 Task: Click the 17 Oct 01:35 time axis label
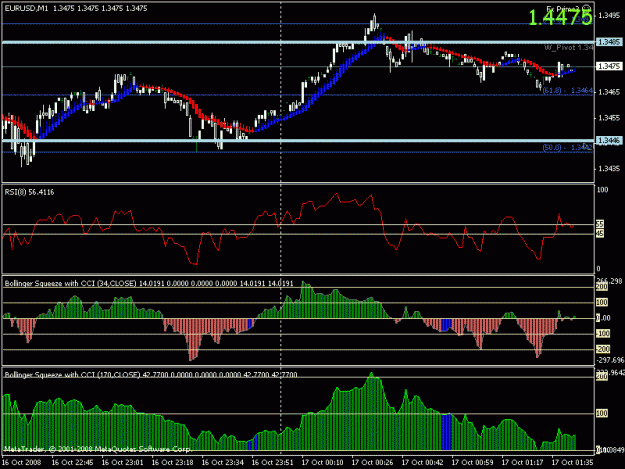(572, 463)
